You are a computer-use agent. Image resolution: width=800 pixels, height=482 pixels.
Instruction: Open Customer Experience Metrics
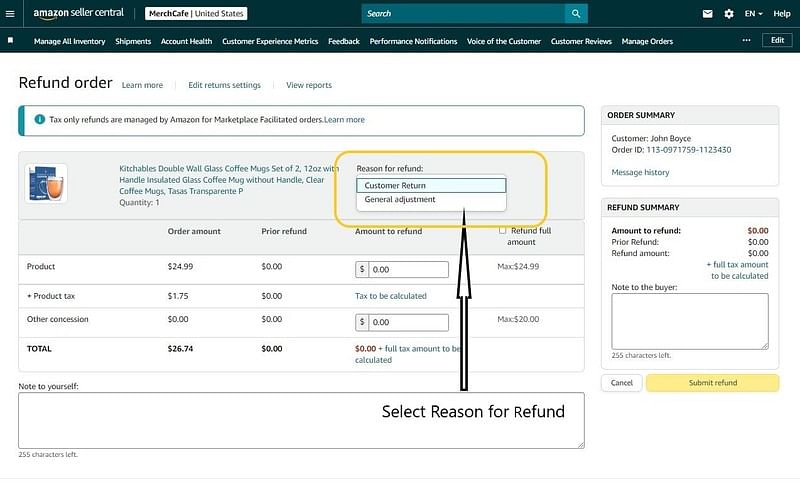(x=270, y=41)
